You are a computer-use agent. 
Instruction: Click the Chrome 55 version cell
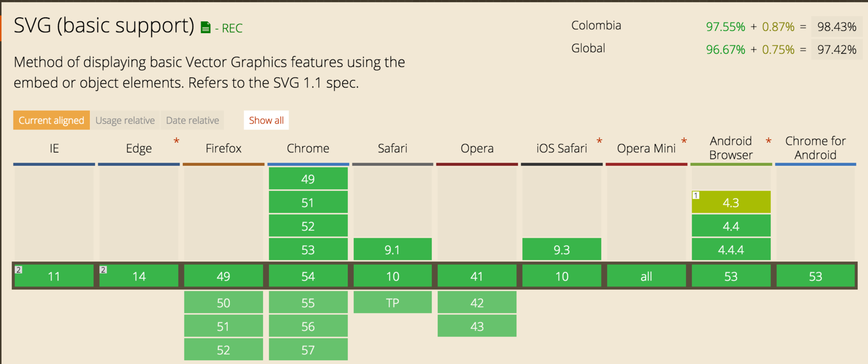click(308, 303)
